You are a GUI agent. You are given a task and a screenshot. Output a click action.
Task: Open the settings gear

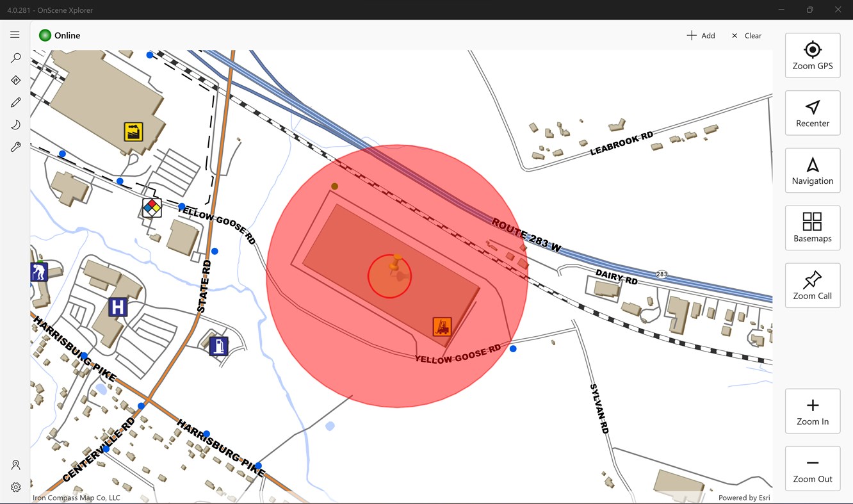tap(15, 487)
